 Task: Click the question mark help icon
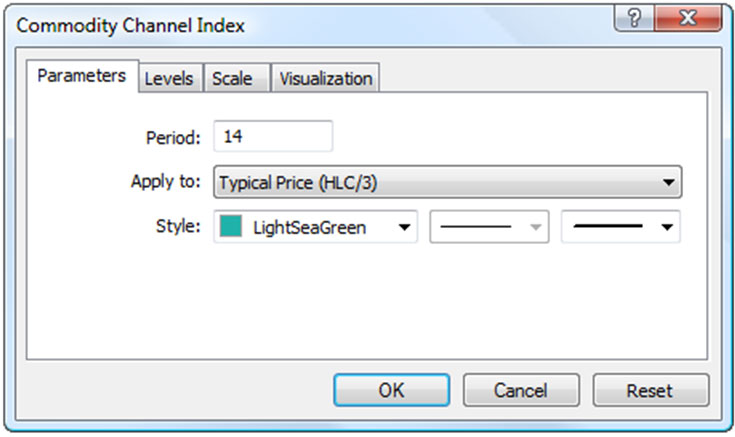pyautogui.click(x=634, y=18)
